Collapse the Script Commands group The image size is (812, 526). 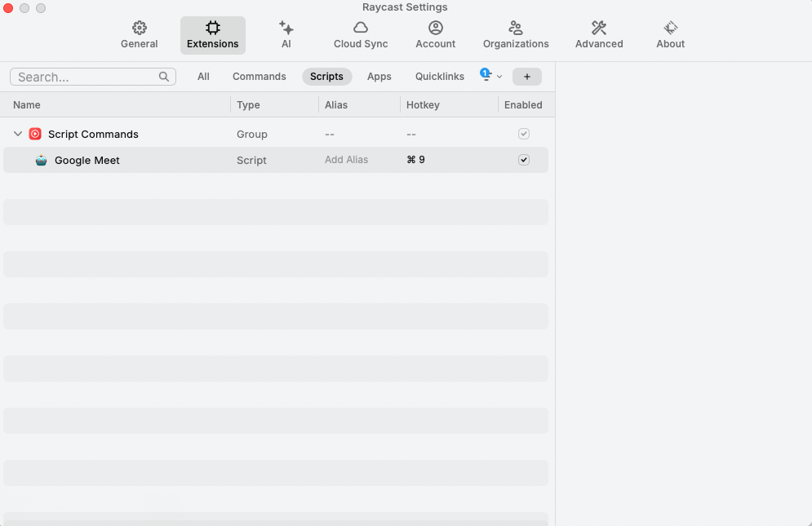tap(18, 134)
